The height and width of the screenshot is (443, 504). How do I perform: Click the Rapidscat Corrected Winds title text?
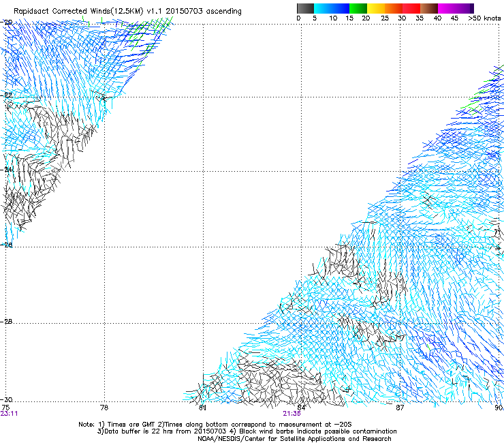pyautogui.click(x=127, y=11)
